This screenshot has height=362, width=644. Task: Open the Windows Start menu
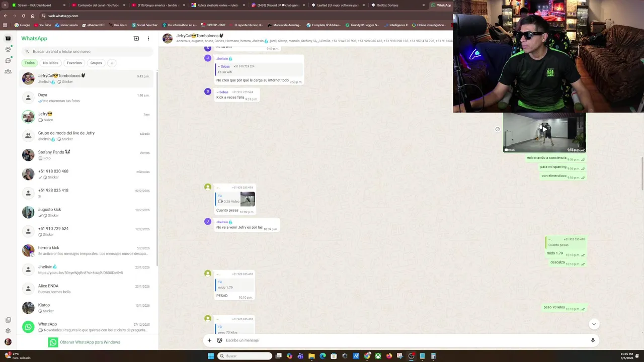[211, 356]
